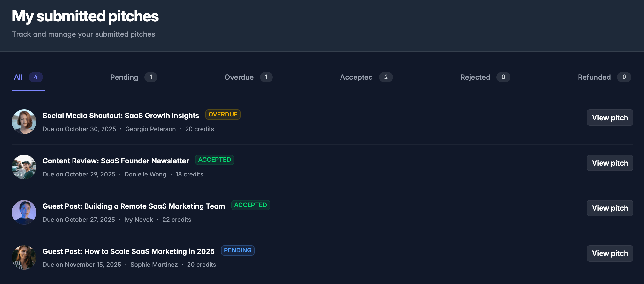Open the Refunded tab
This screenshot has height=284, width=644.
[x=604, y=77]
